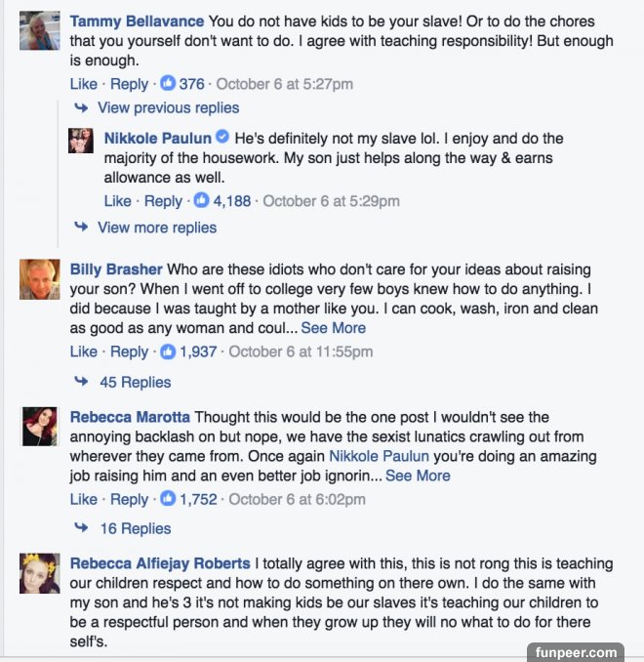The height and width of the screenshot is (662, 644).
Task: Expand the 16 Replies thread
Action: coord(135,528)
